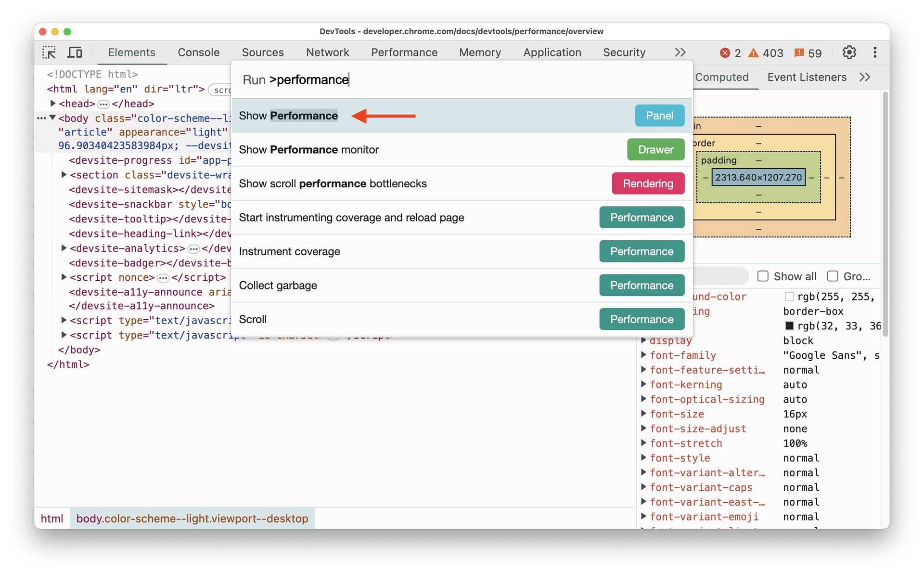Switch to the Network tab
The width and height of the screenshot is (924, 574).
(x=327, y=52)
